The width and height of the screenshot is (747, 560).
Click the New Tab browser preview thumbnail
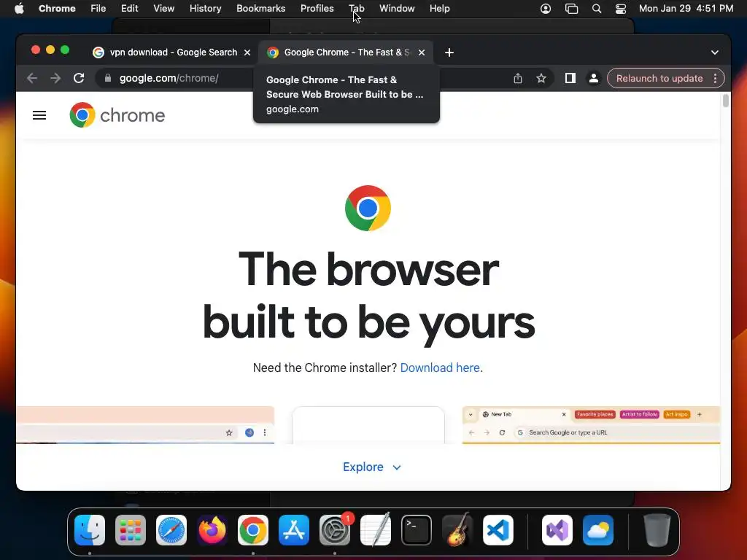coord(591,425)
